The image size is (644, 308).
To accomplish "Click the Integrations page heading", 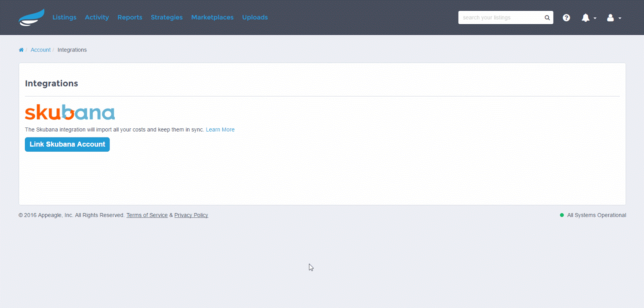I will click(x=52, y=83).
